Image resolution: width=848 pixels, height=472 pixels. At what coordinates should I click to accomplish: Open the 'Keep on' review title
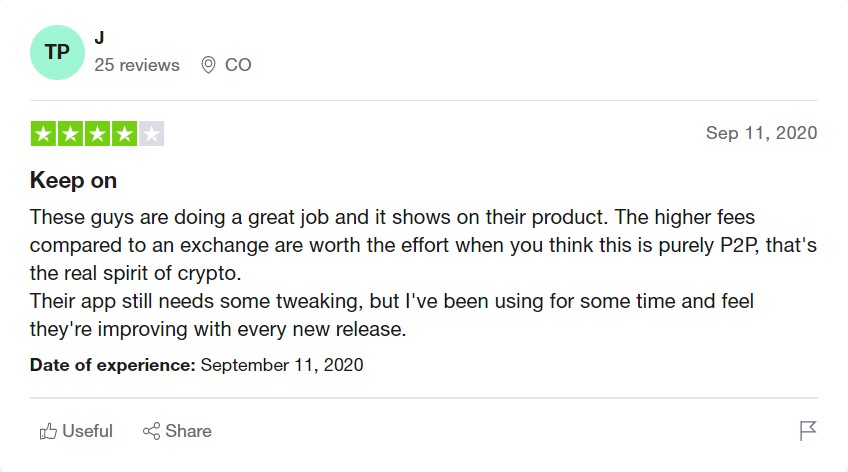[74, 180]
